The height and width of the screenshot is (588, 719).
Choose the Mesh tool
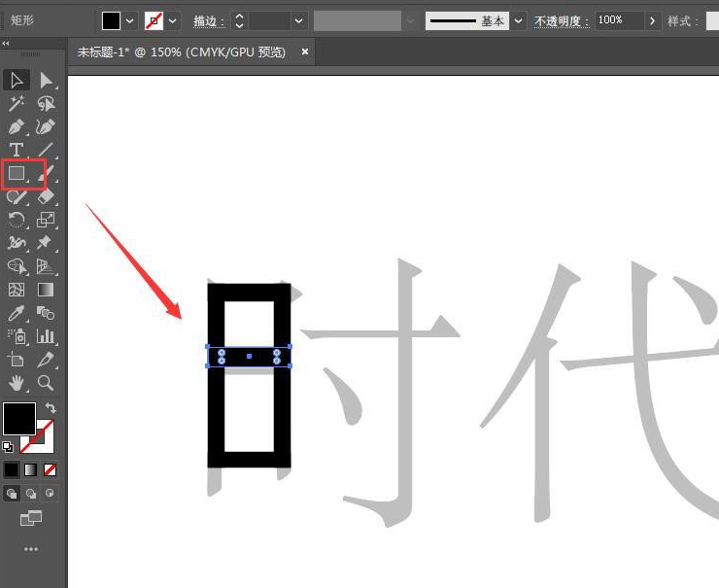coord(17,290)
